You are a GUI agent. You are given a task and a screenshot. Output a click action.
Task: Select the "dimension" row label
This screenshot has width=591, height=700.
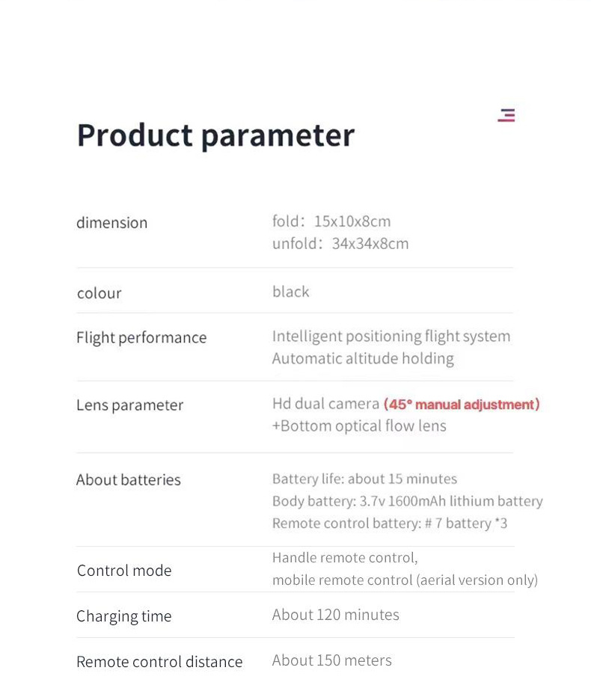point(112,223)
